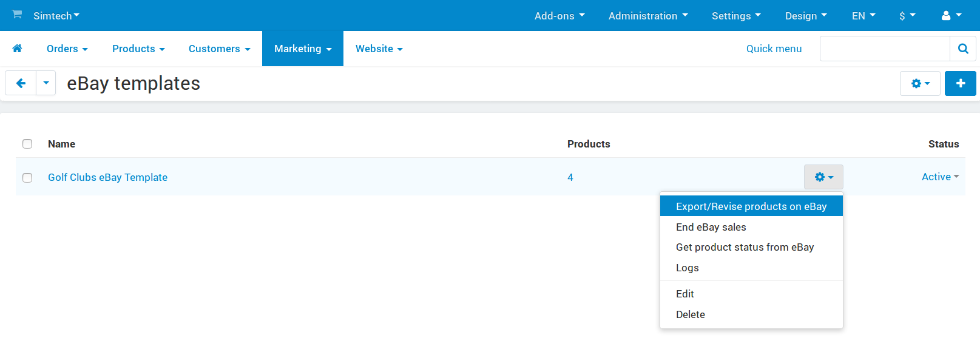Screen dimensions: 980x349
Task: Add a new eBay template with plus button
Action: pos(961,83)
